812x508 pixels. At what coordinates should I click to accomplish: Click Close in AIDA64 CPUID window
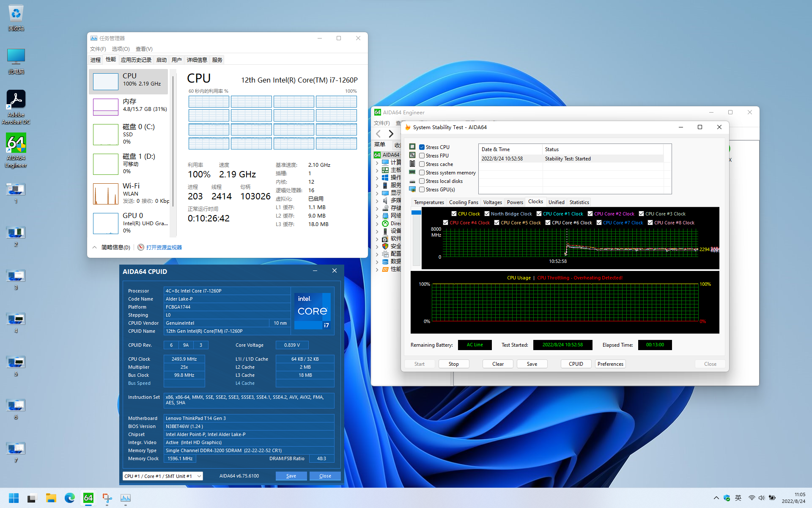[x=325, y=476]
